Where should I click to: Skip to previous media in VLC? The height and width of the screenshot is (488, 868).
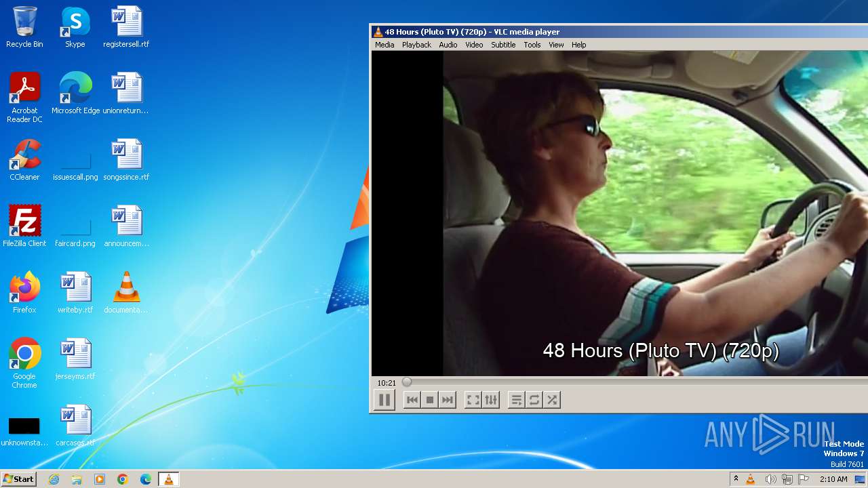click(x=412, y=400)
